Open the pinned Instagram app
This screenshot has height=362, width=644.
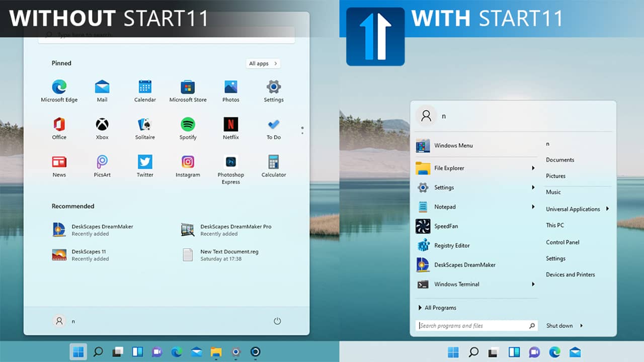point(188,166)
